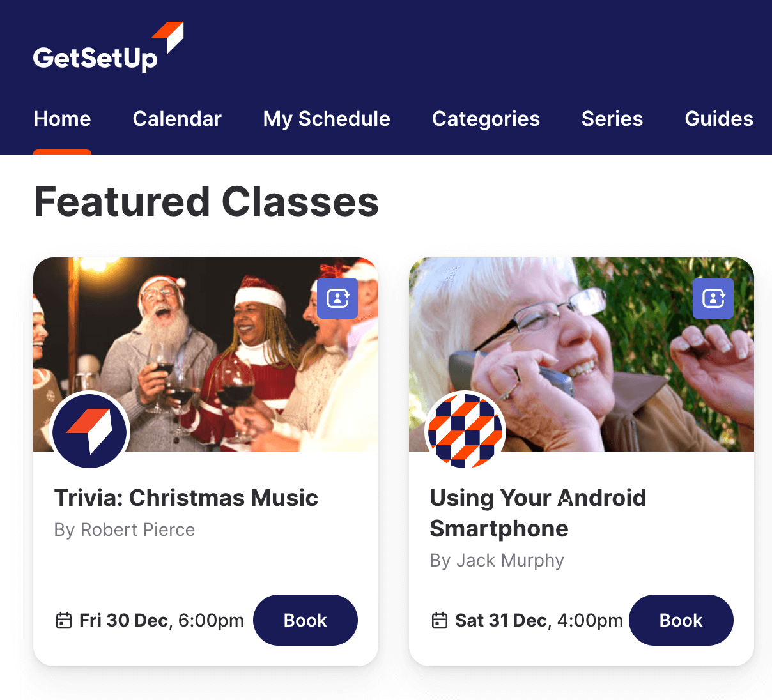Open the Guides section
The height and width of the screenshot is (700, 772).
[718, 119]
